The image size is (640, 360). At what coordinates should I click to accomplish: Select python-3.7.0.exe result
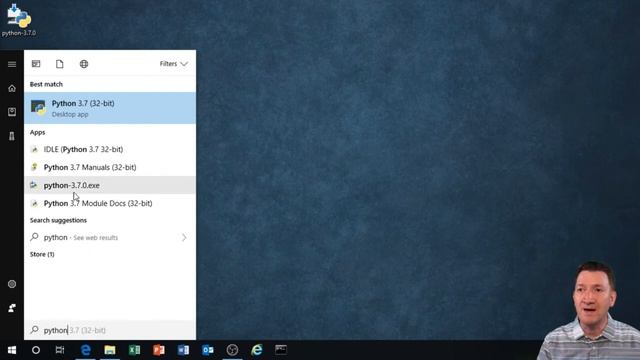coord(110,185)
